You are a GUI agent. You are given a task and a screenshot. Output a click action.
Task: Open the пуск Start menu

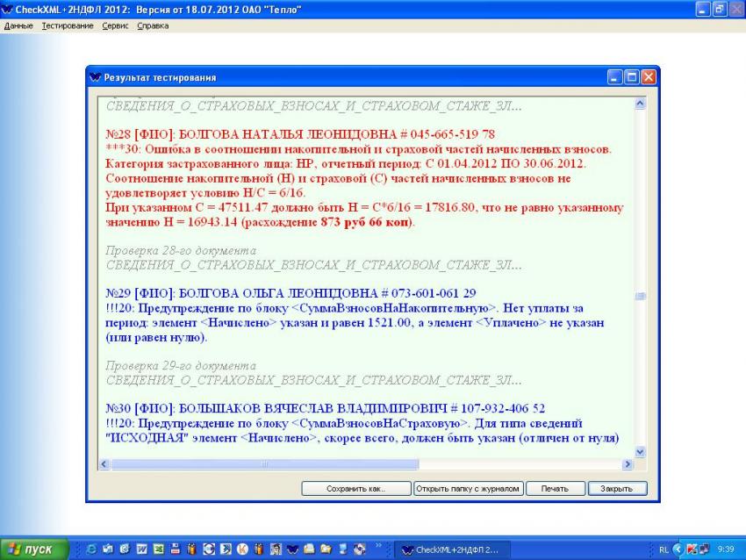pyautogui.click(x=34, y=549)
